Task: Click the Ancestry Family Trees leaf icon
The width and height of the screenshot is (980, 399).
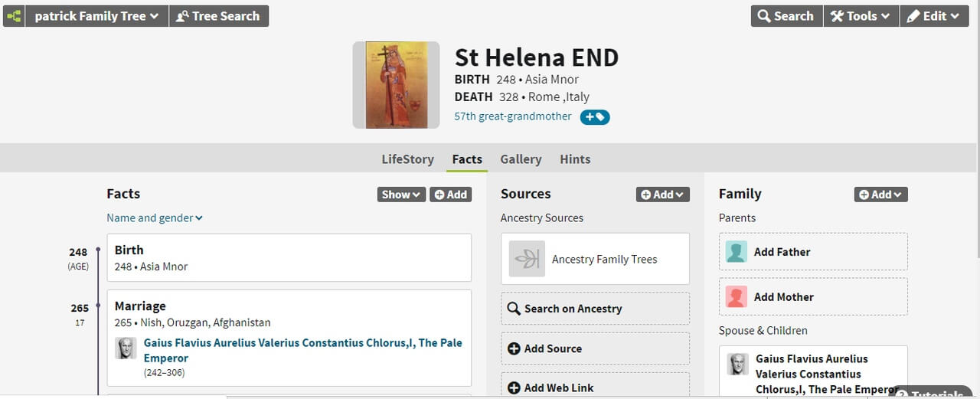Action: coord(527,259)
